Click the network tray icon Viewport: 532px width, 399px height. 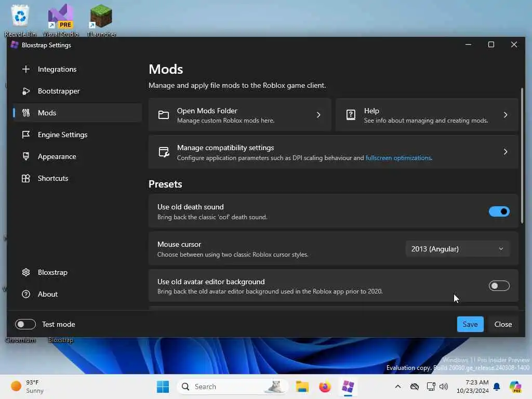431,387
